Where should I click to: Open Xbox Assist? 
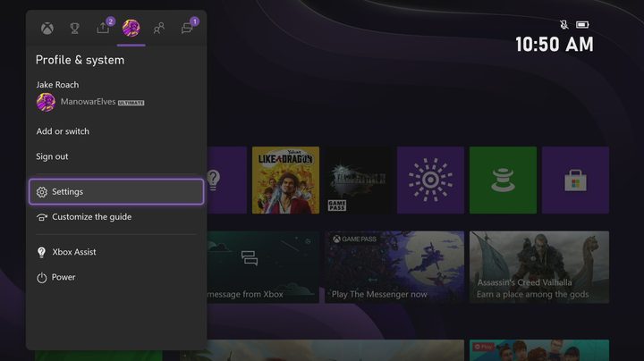(116, 252)
